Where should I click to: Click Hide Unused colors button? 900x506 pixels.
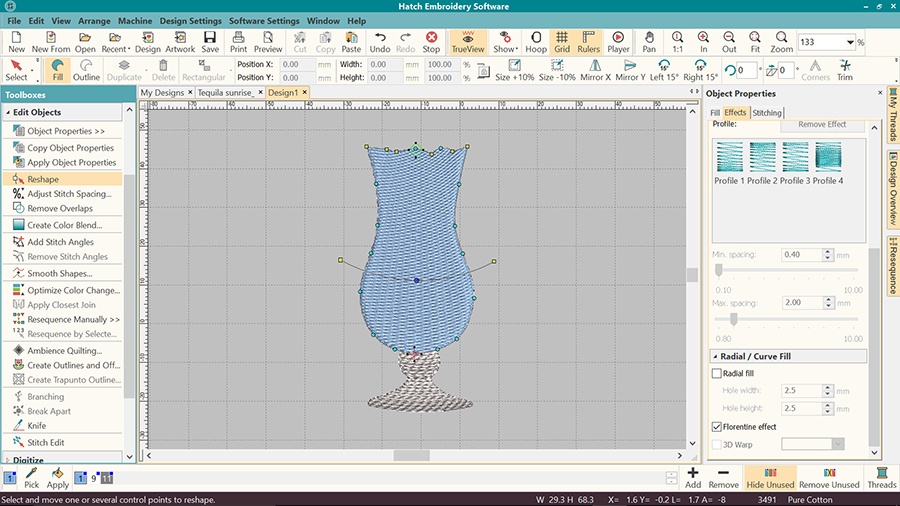(x=769, y=477)
